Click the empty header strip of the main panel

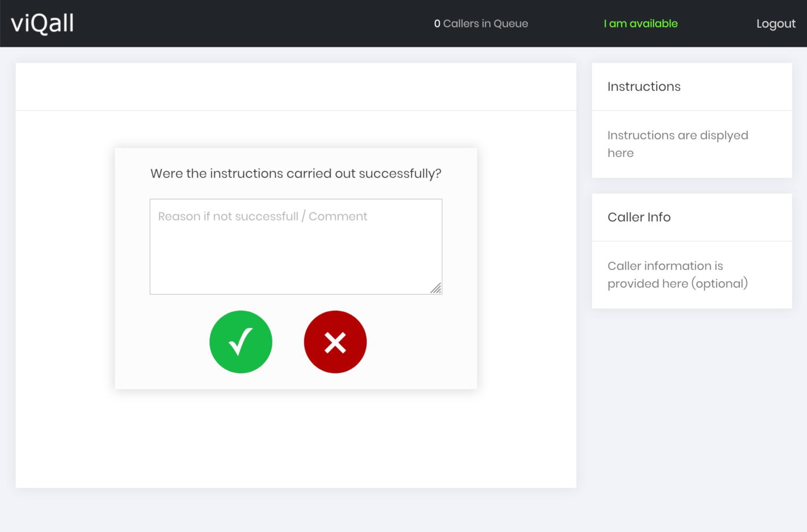tap(295, 87)
